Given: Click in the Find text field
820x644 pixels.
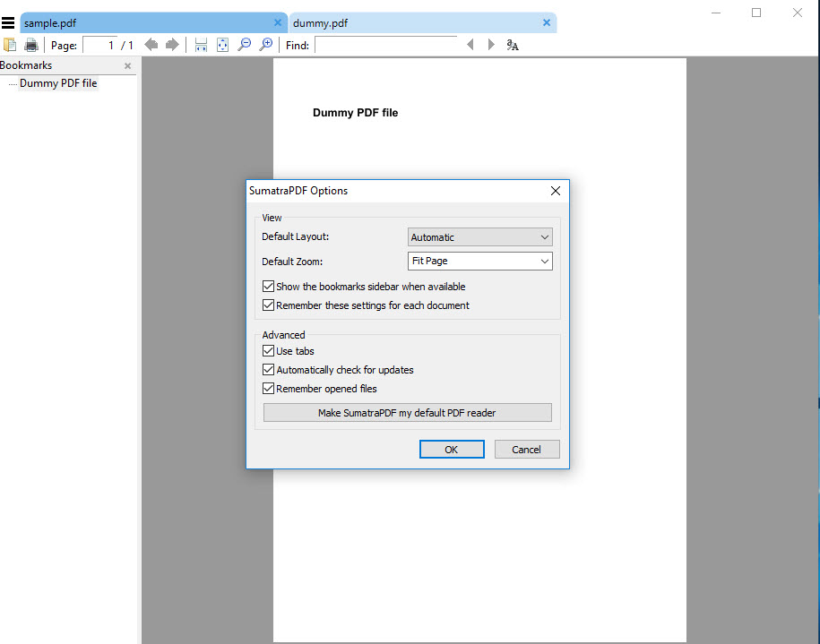Looking at the screenshot, I should coord(386,45).
